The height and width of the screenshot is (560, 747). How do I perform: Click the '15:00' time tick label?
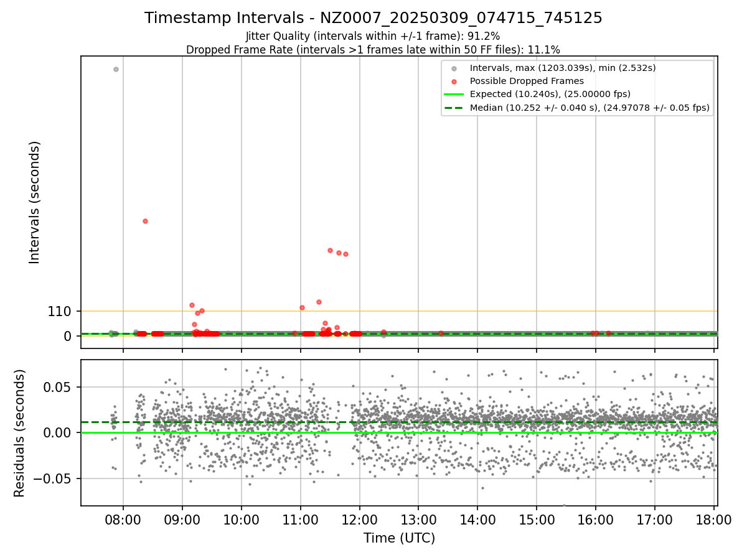pos(537,520)
